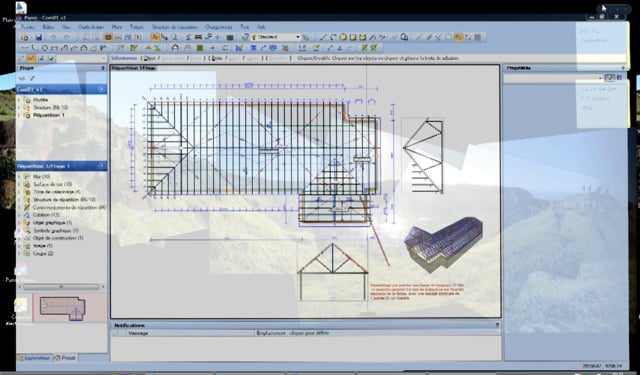This screenshot has width=640, height=375.
Task: Expand the Cotation (12) tree node
Action: [x=19, y=215]
